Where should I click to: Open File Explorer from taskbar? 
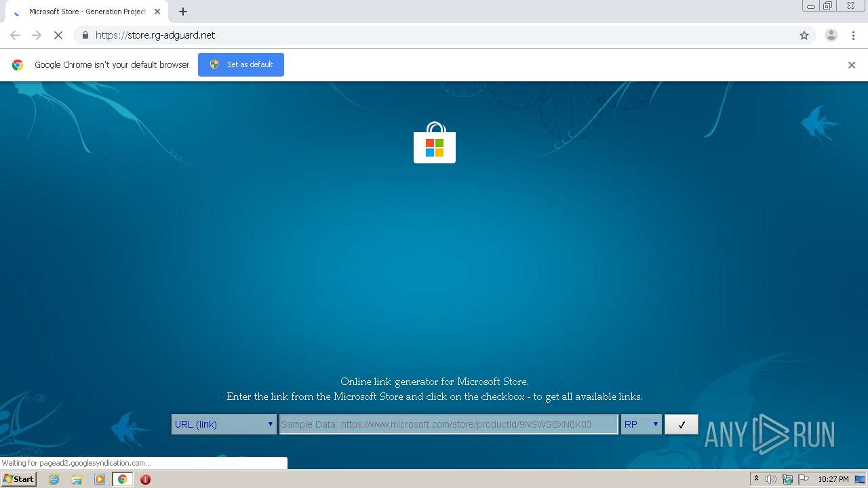coord(77,479)
